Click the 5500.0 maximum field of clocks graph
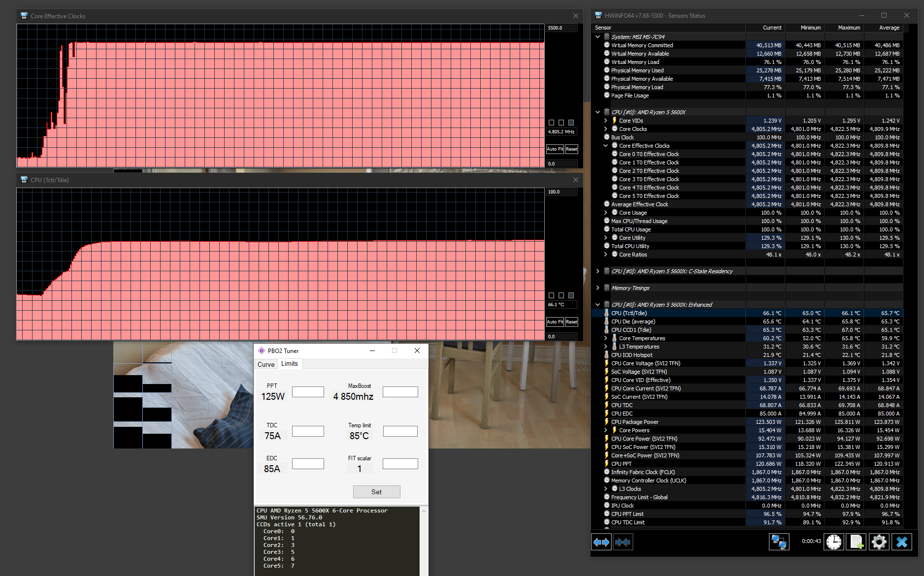The height and width of the screenshot is (576, 924). coord(561,28)
